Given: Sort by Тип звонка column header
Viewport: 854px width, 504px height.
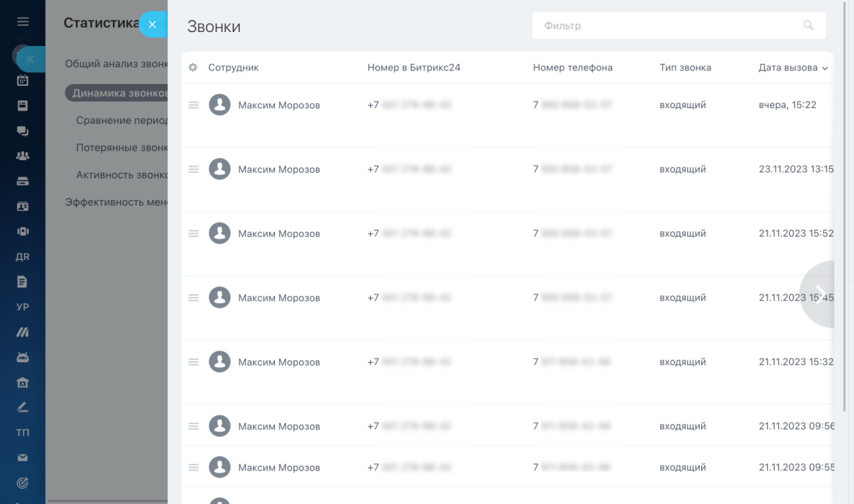Looking at the screenshot, I should tap(685, 67).
